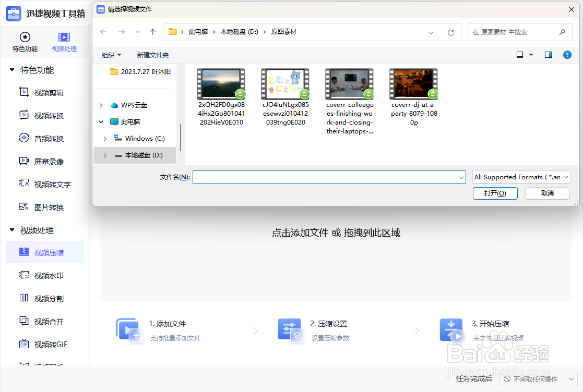Viewport: 583px width, 392px height.
Task: Click the help icon in the dialog
Action: click(x=567, y=54)
